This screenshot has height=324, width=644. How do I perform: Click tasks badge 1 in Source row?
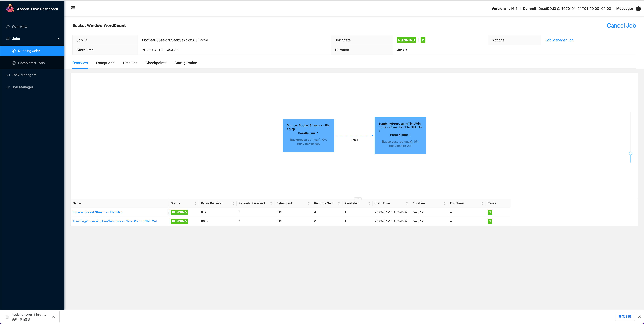tap(490, 212)
